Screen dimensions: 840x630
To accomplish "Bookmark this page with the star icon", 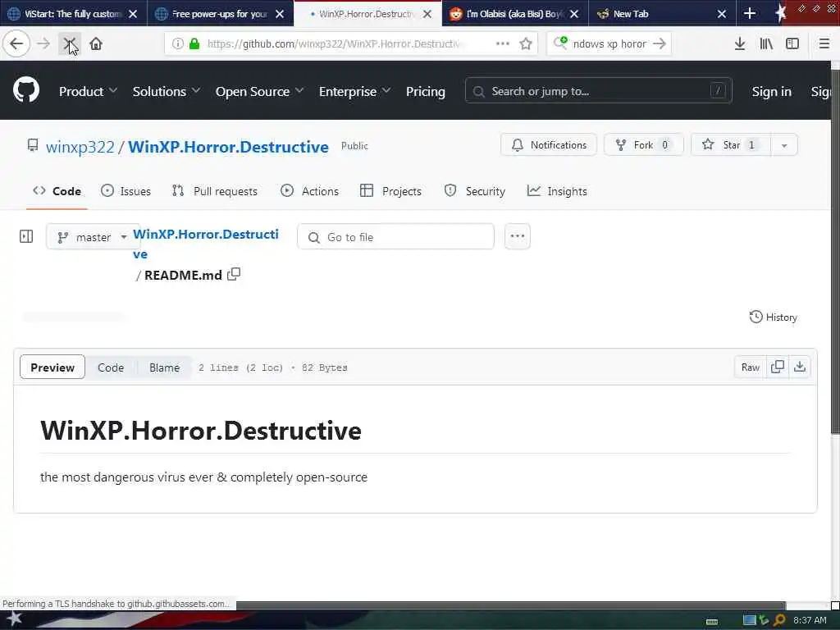I will click(x=526, y=43).
